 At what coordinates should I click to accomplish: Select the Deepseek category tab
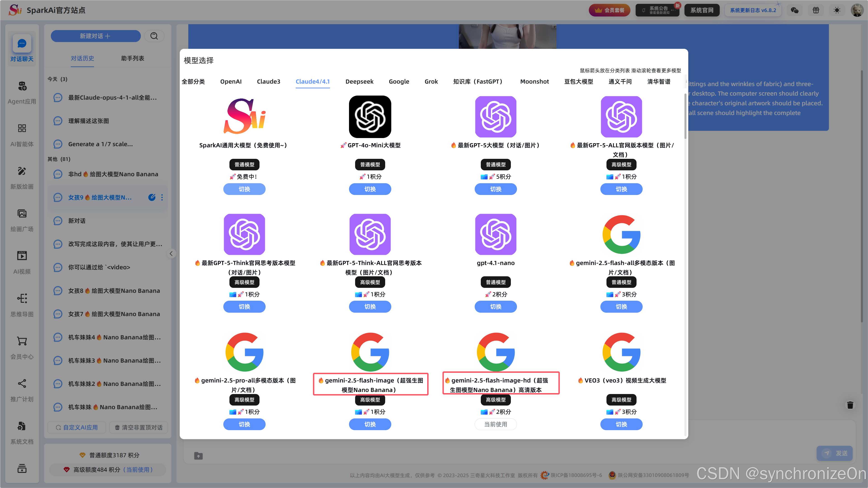[359, 82]
